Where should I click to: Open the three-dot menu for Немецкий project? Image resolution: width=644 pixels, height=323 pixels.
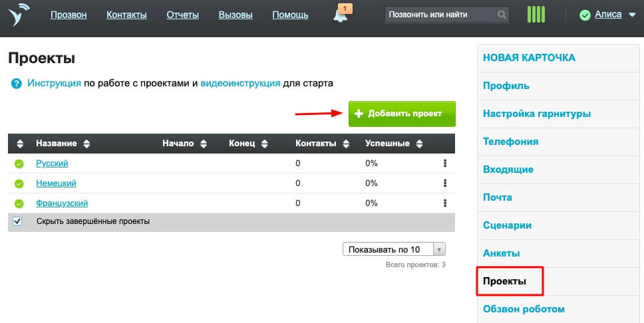[x=444, y=183]
